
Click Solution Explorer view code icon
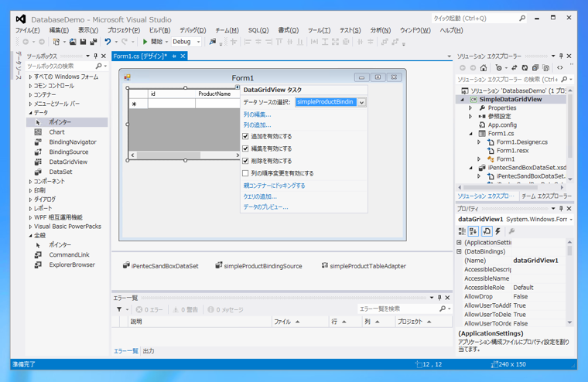point(560,68)
